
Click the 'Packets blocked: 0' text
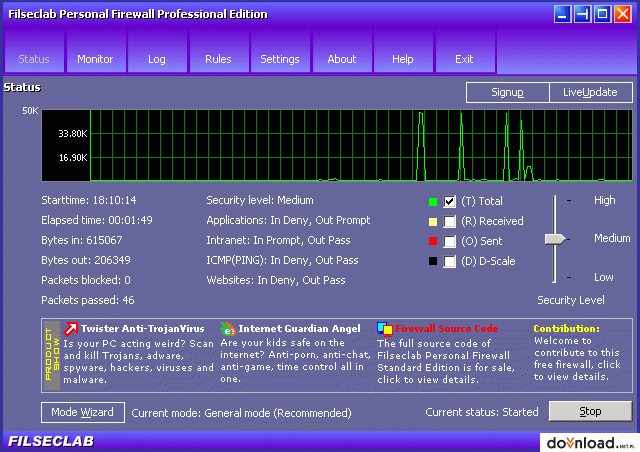(86, 281)
